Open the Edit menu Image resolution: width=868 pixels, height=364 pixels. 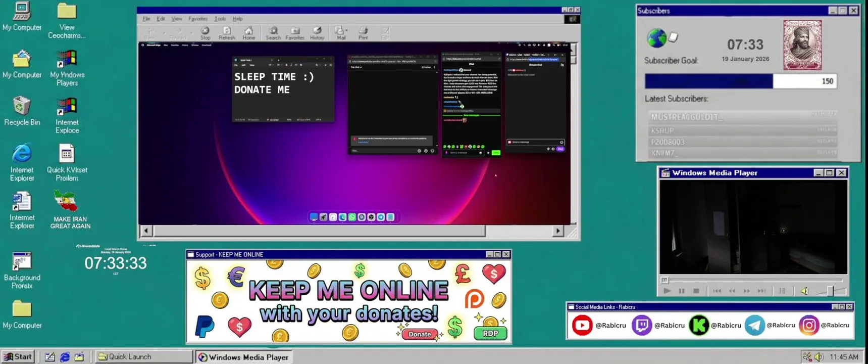[161, 19]
